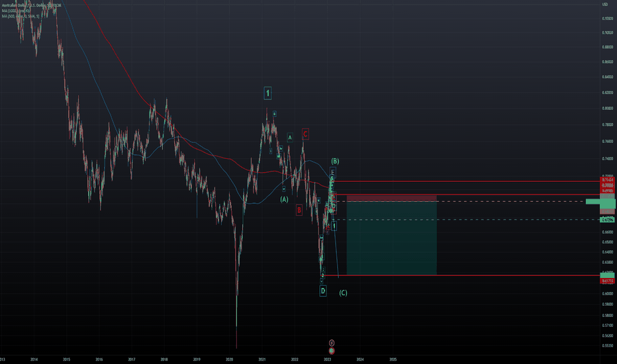The image size is (617, 364).
Task: Select the large green price tag on the scale
Action: pyautogui.click(x=600, y=203)
